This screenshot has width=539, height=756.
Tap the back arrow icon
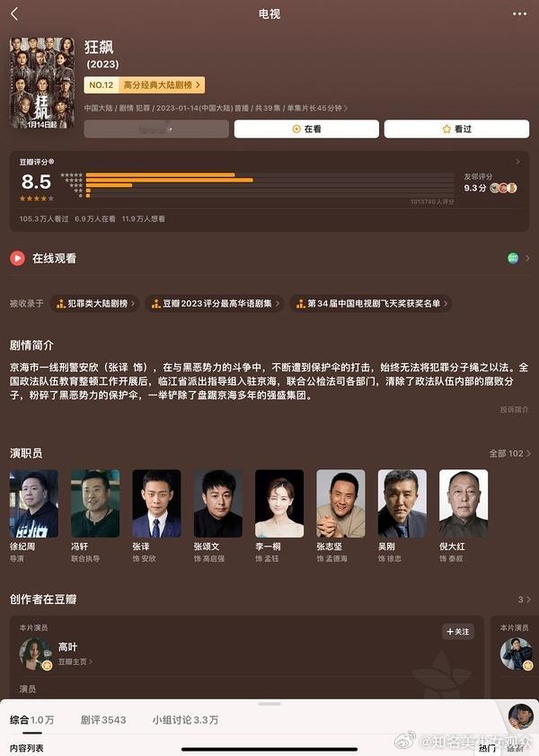tap(14, 14)
